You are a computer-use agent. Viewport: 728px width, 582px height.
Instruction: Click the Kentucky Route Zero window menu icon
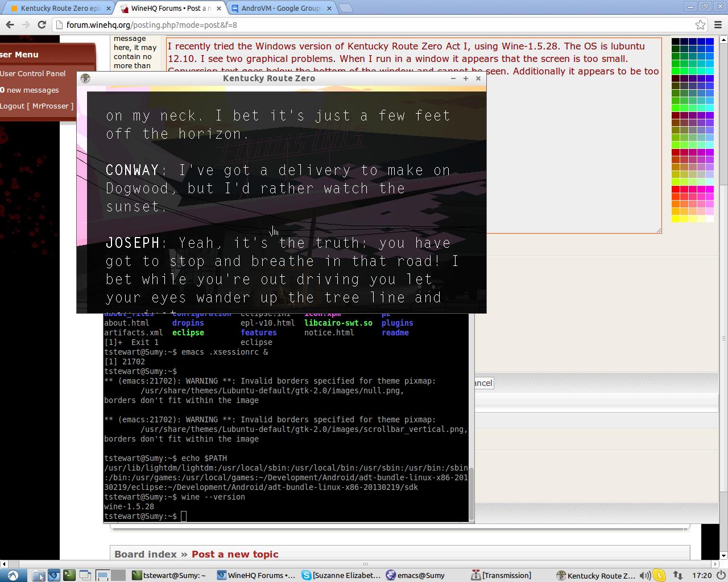click(x=85, y=78)
